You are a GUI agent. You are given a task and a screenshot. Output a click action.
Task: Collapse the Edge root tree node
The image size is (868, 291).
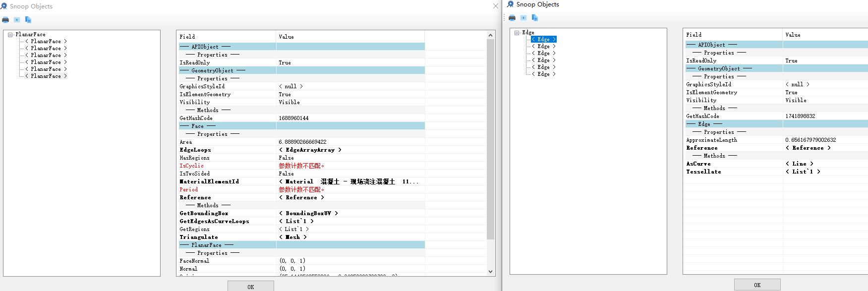[517, 33]
